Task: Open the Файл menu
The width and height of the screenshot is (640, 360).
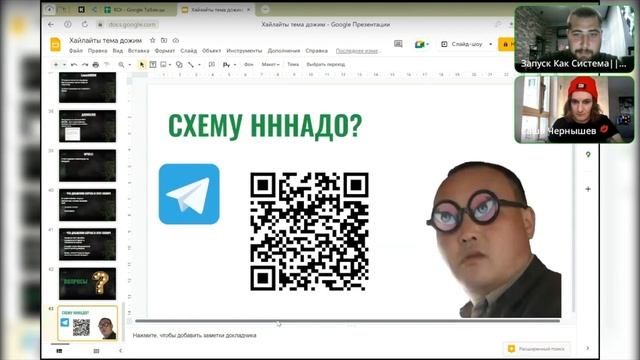Action: [76, 51]
